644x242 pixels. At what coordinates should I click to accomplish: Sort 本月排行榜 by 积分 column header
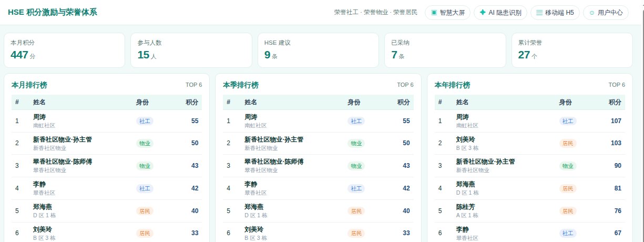pyautogui.click(x=192, y=102)
